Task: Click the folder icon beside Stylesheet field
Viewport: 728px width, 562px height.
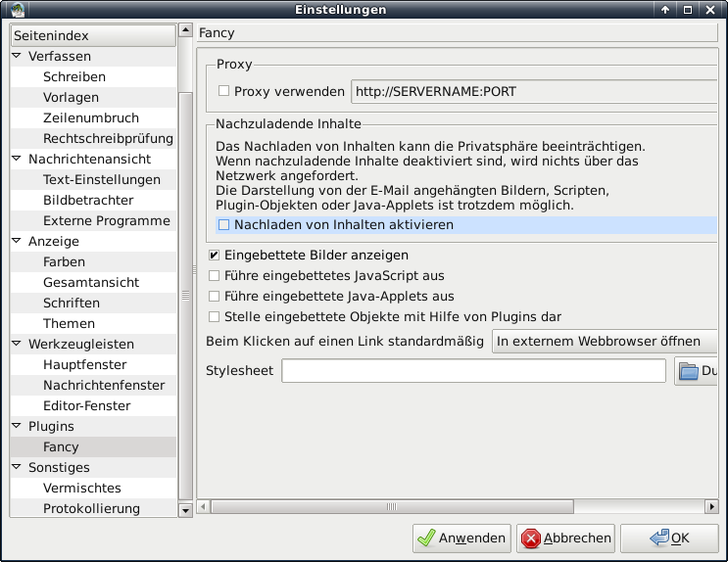Action: click(x=688, y=371)
